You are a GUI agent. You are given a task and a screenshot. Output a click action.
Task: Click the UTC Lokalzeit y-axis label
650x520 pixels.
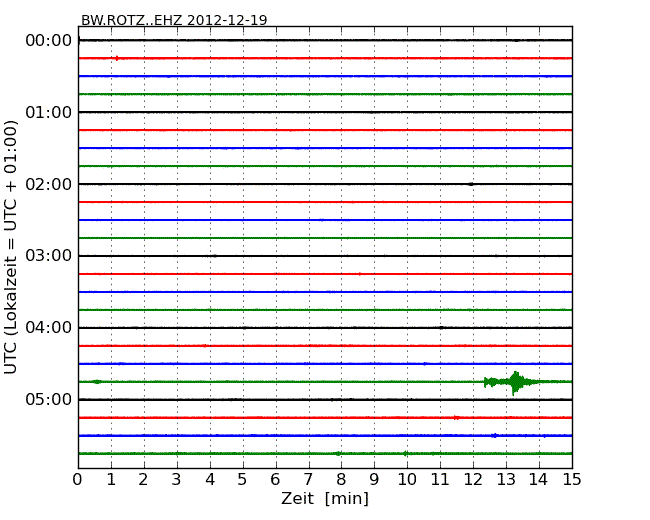point(10,247)
